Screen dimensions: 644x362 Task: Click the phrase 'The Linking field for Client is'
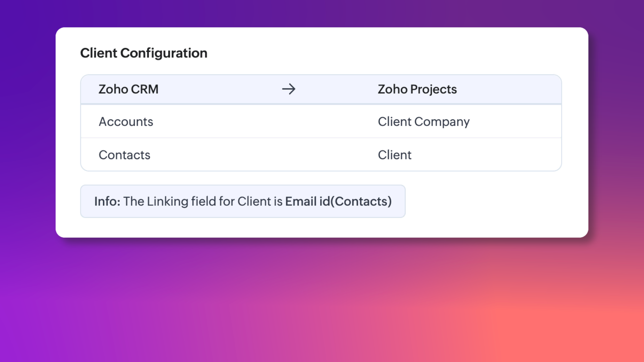[x=203, y=202]
